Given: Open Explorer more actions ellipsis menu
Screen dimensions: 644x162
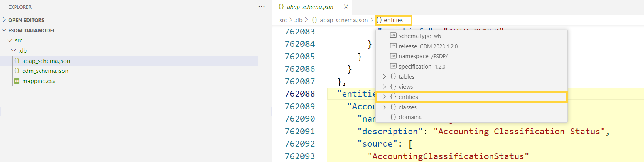Looking at the screenshot, I should click(261, 7).
